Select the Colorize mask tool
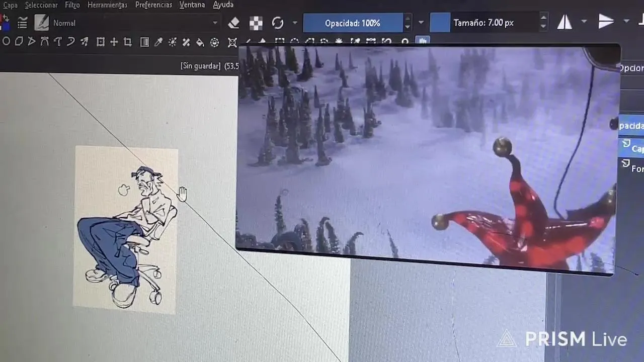This screenshot has height=362, width=644. click(173, 42)
